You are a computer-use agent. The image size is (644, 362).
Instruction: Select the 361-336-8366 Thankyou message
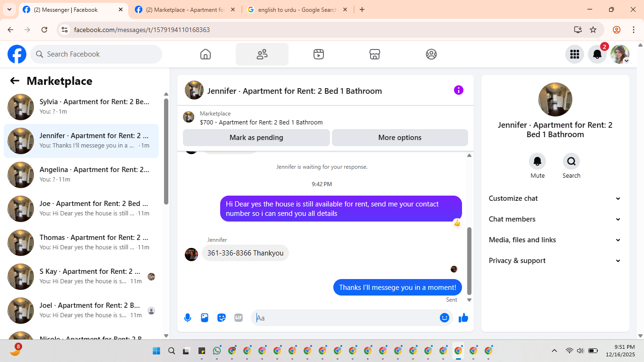(x=245, y=253)
